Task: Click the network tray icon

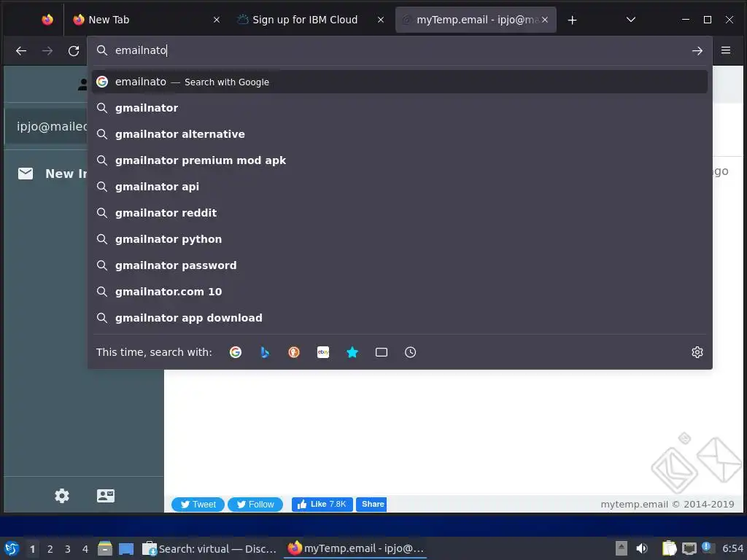Action: [x=689, y=548]
